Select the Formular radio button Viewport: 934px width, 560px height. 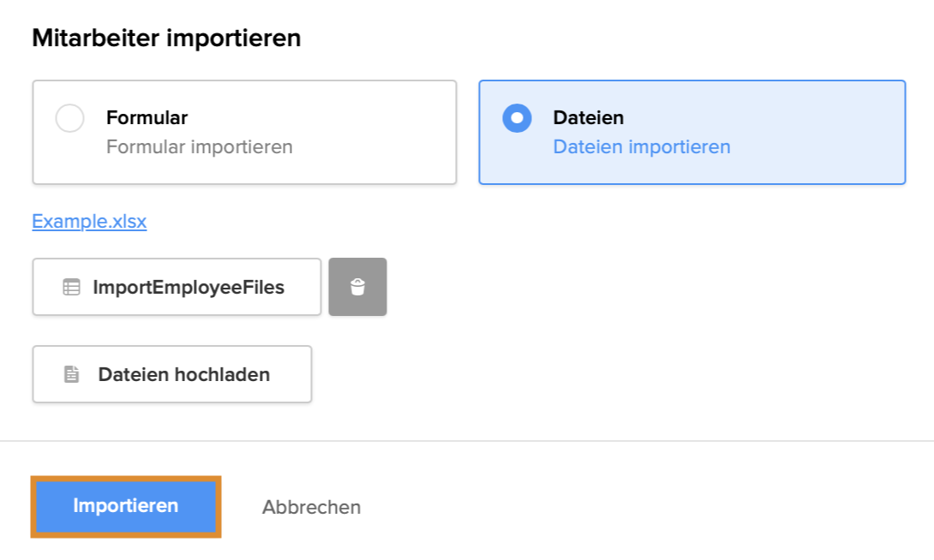point(69,118)
